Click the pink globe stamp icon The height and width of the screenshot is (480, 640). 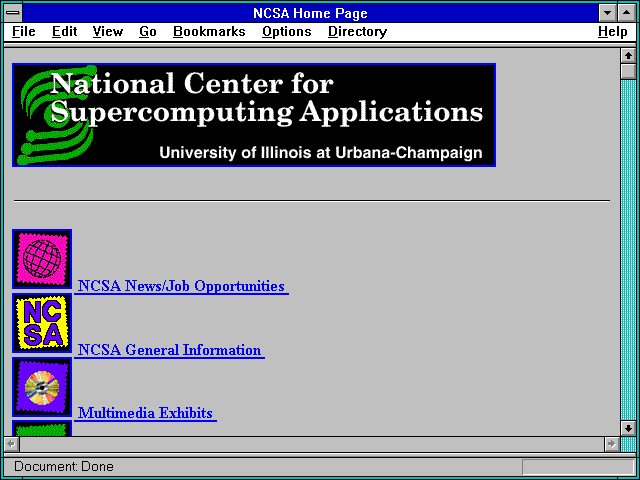pyautogui.click(x=42, y=259)
